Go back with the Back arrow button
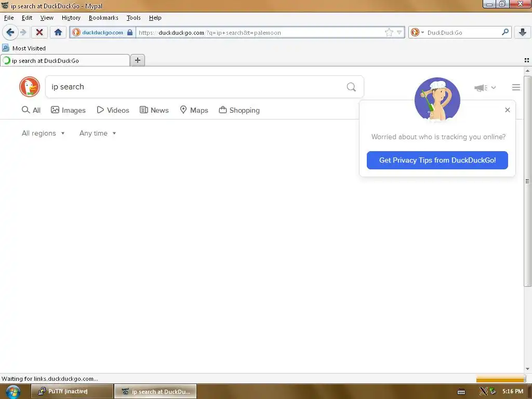532x399 pixels. point(10,32)
